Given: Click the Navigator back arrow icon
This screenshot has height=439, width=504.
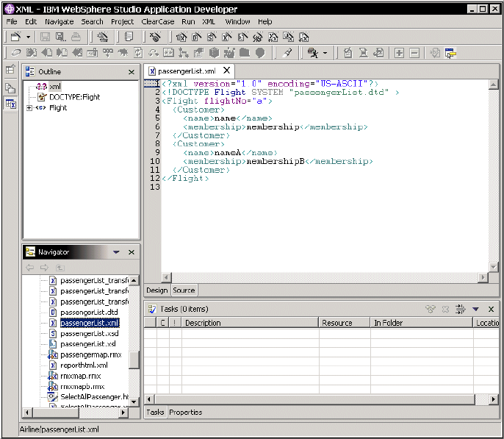Looking at the screenshot, I should 30,268.
